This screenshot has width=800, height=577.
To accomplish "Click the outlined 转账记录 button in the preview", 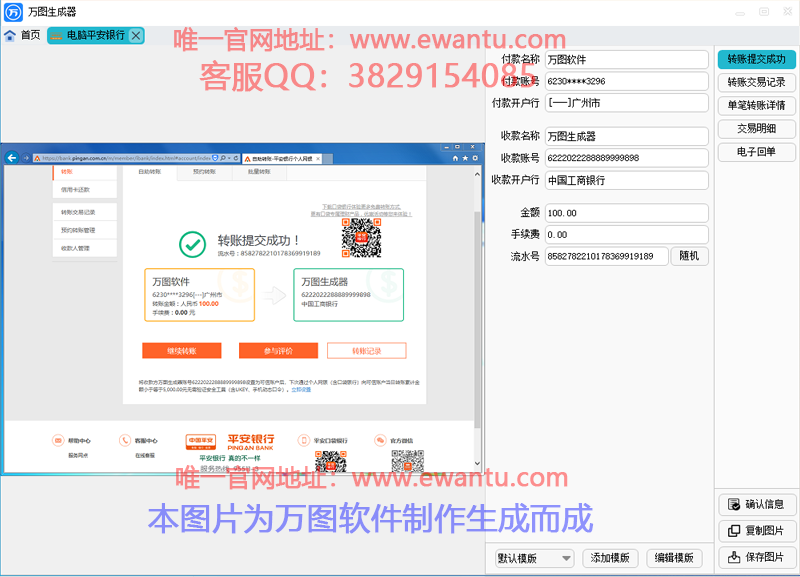I will point(367,351).
